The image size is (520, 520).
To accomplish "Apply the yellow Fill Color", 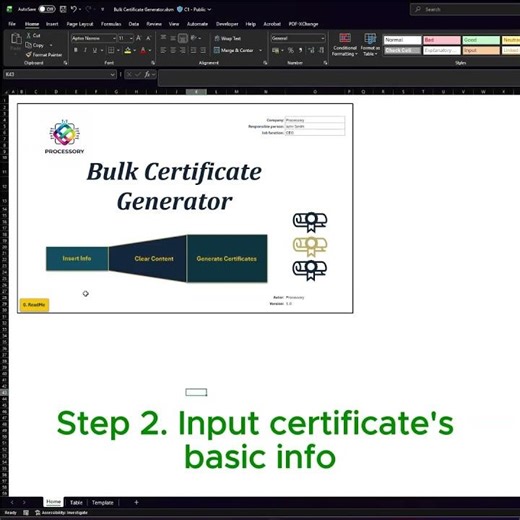I will tap(128, 50).
